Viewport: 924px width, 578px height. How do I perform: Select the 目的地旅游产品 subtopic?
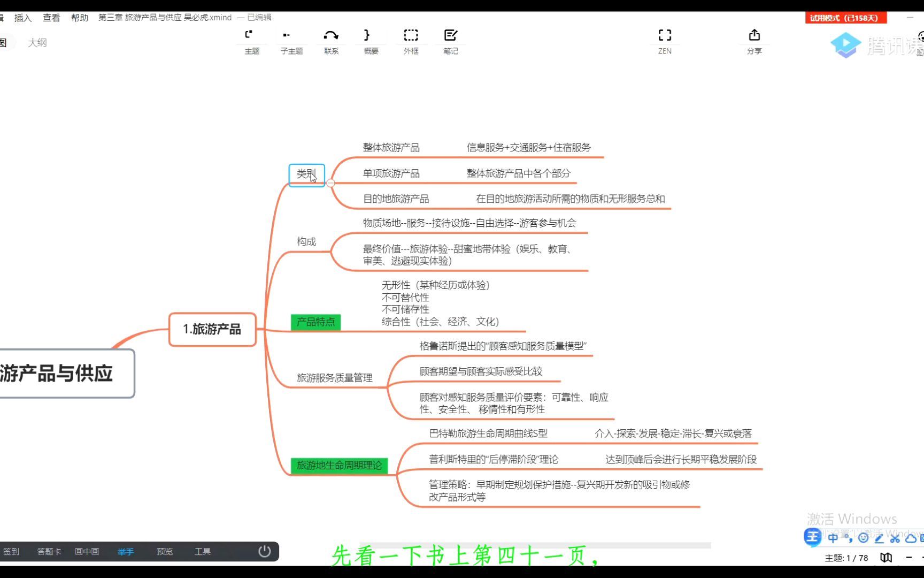396,199
